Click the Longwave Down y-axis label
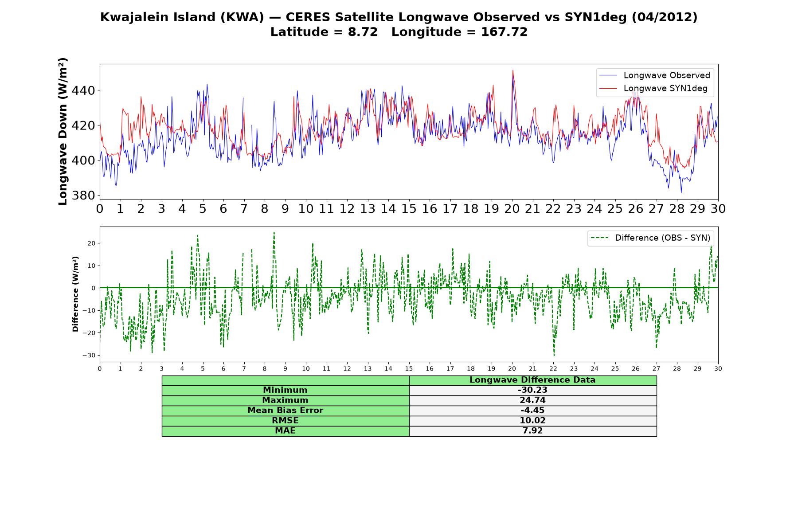The height and width of the screenshot is (532, 798). [63, 131]
